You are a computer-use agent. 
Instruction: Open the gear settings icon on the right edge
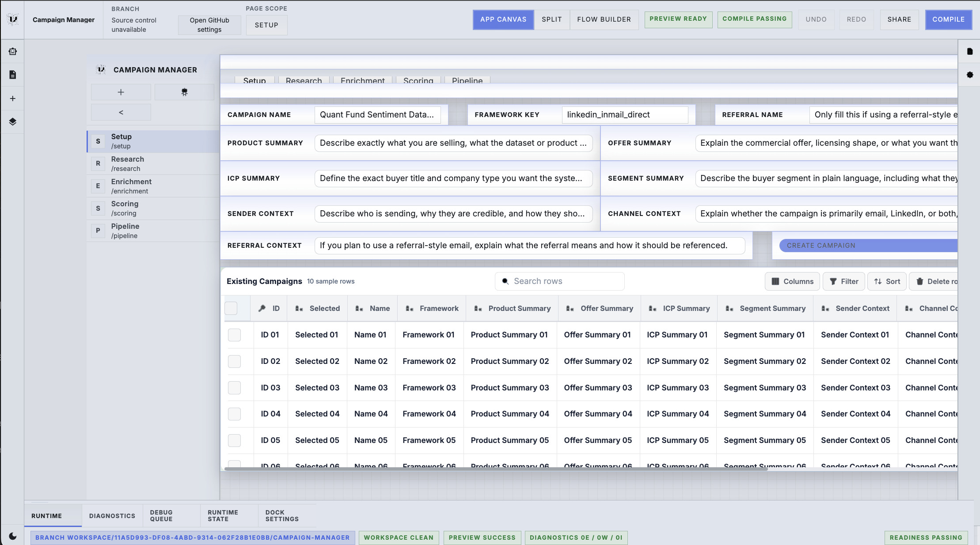(970, 75)
